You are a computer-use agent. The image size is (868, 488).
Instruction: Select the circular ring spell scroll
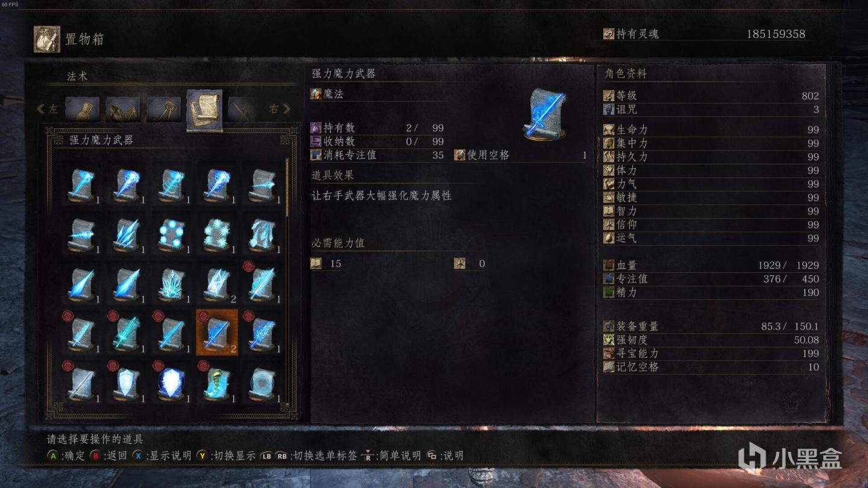pos(263,382)
